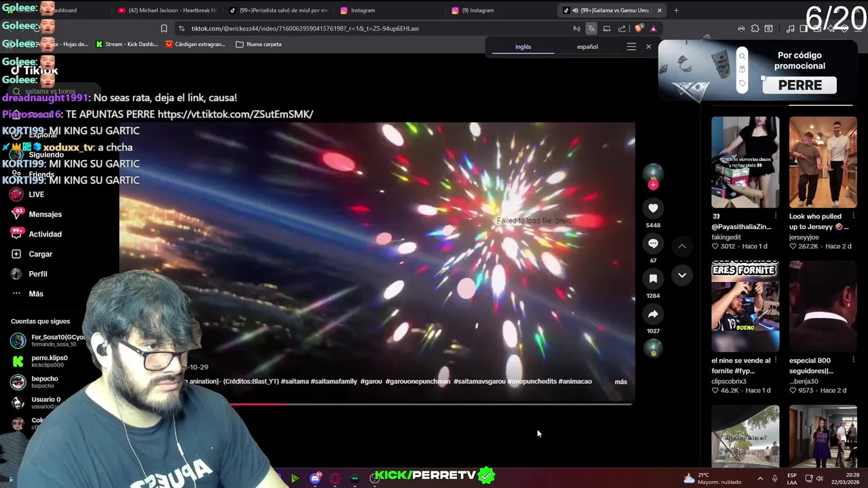Switch to Periodista salvó de misil tab
The image size is (868, 488).
(278, 10)
